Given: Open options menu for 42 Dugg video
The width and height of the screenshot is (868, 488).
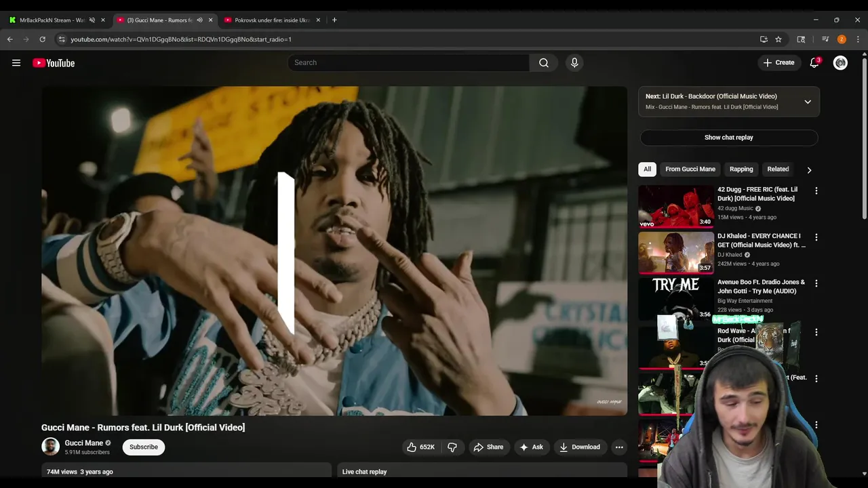Looking at the screenshot, I should [816, 191].
